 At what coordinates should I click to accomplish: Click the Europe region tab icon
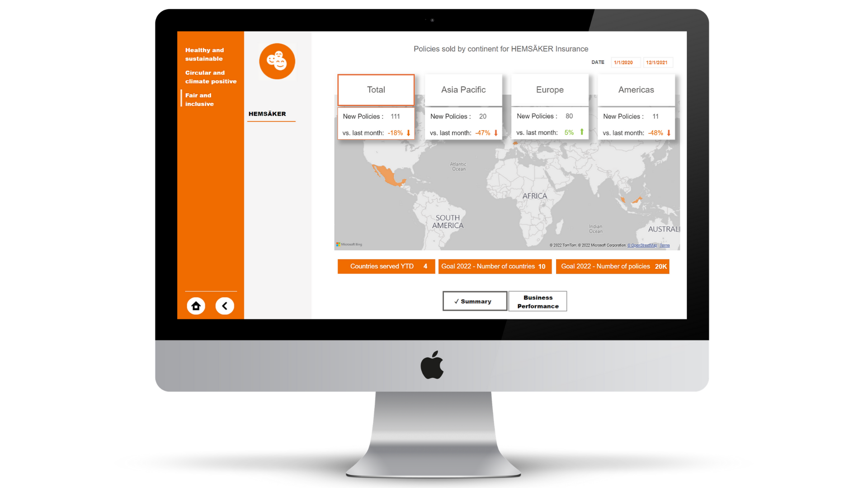[549, 89]
